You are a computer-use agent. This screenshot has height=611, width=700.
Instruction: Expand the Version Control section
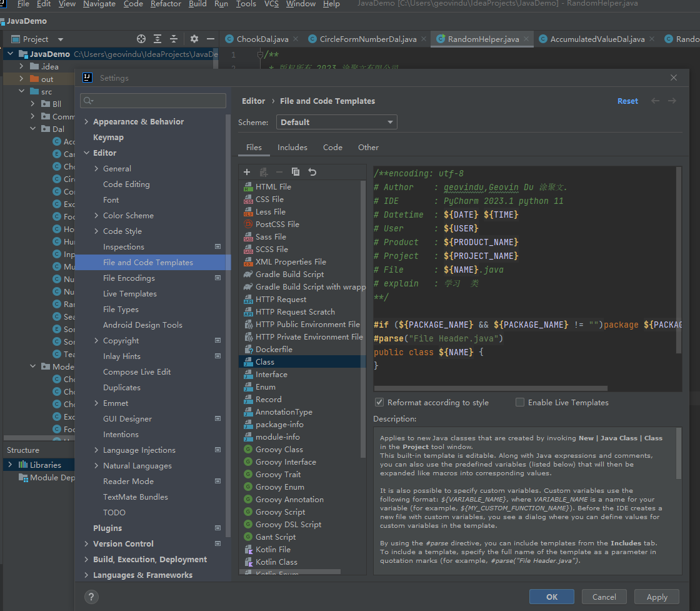[x=86, y=544]
